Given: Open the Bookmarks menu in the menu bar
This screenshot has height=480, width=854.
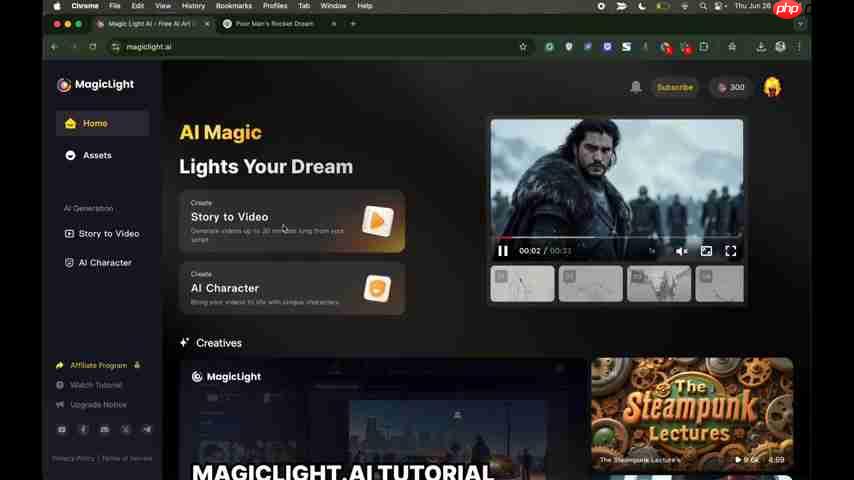Looking at the screenshot, I should [x=234, y=6].
